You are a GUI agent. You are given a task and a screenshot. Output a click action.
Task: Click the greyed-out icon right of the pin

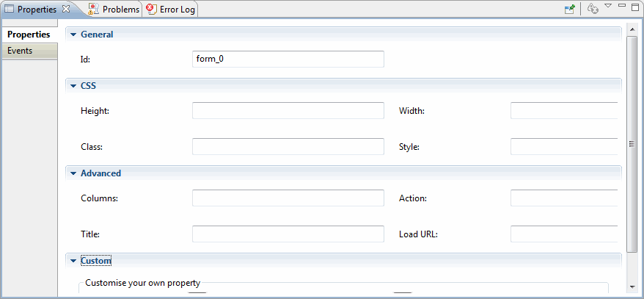(593, 9)
